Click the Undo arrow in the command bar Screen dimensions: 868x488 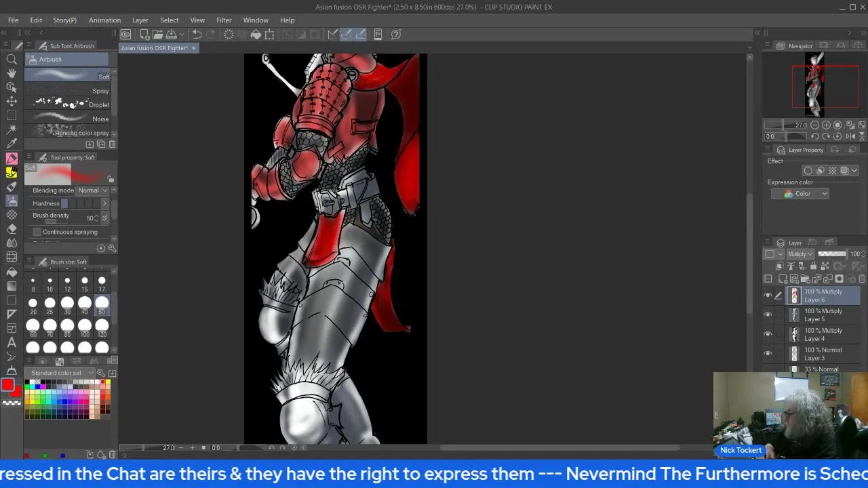197,34
